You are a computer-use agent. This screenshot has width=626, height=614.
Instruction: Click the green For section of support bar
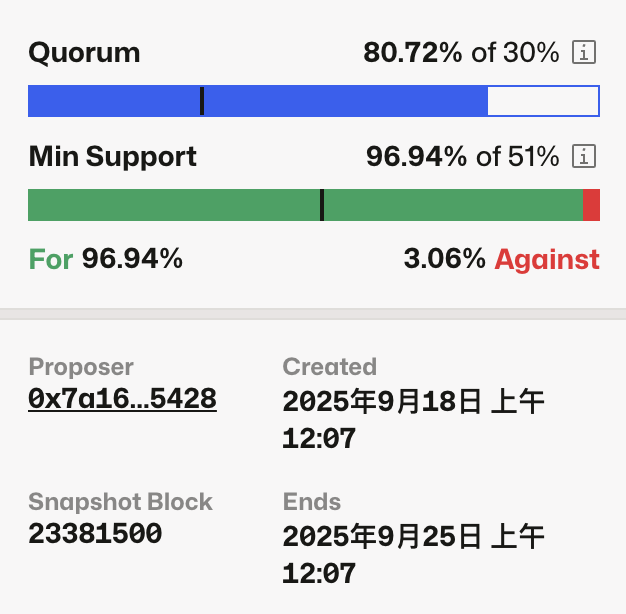[170, 205]
